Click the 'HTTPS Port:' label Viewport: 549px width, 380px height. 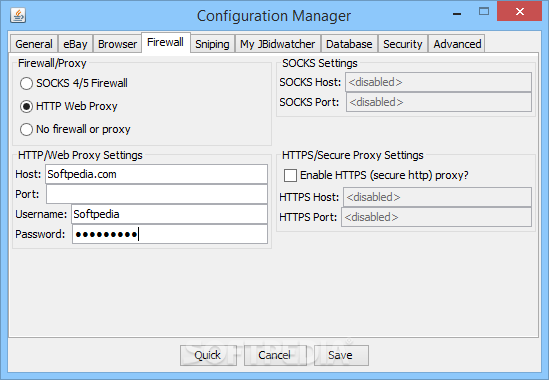point(308,217)
